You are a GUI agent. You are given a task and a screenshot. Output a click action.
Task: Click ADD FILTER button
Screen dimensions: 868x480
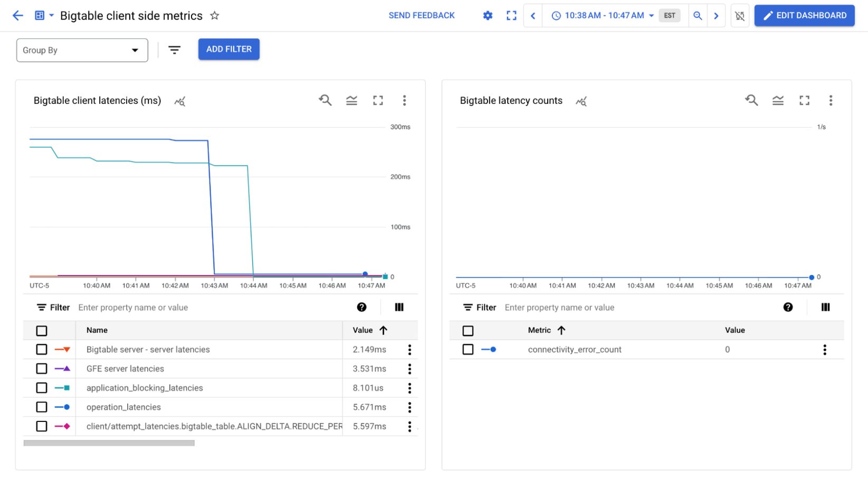(x=229, y=49)
